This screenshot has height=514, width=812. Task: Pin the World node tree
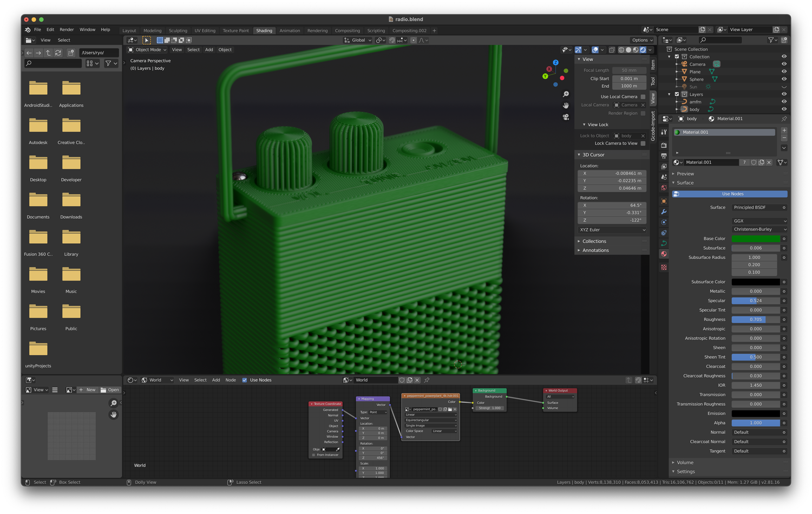pos(427,380)
